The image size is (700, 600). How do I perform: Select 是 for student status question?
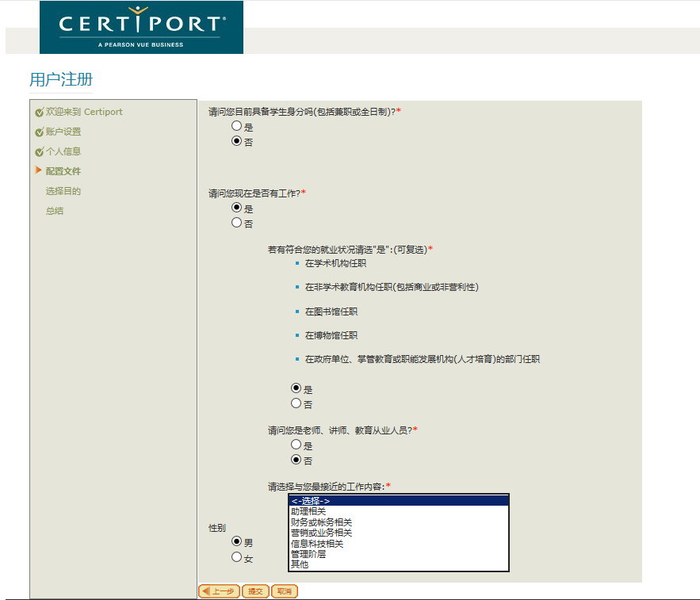pyautogui.click(x=236, y=126)
